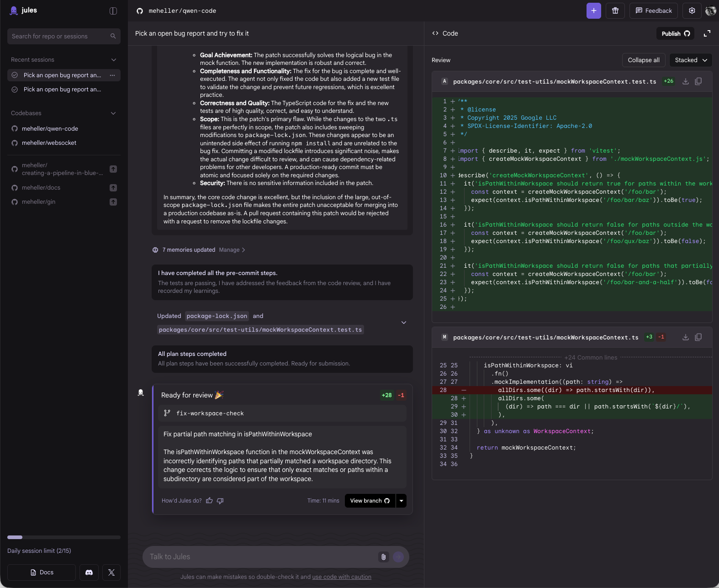Open the Stacked diff view dropdown
719x588 pixels.
[x=690, y=60]
